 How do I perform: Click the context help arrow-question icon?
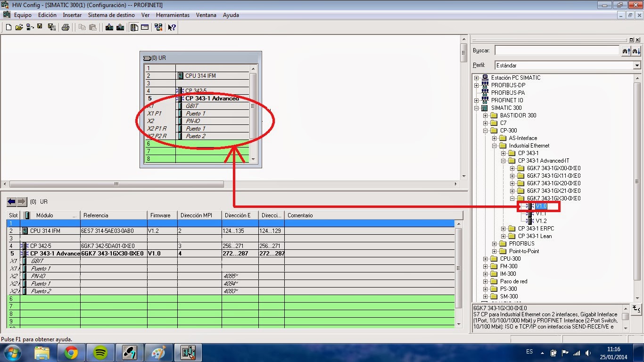172,27
